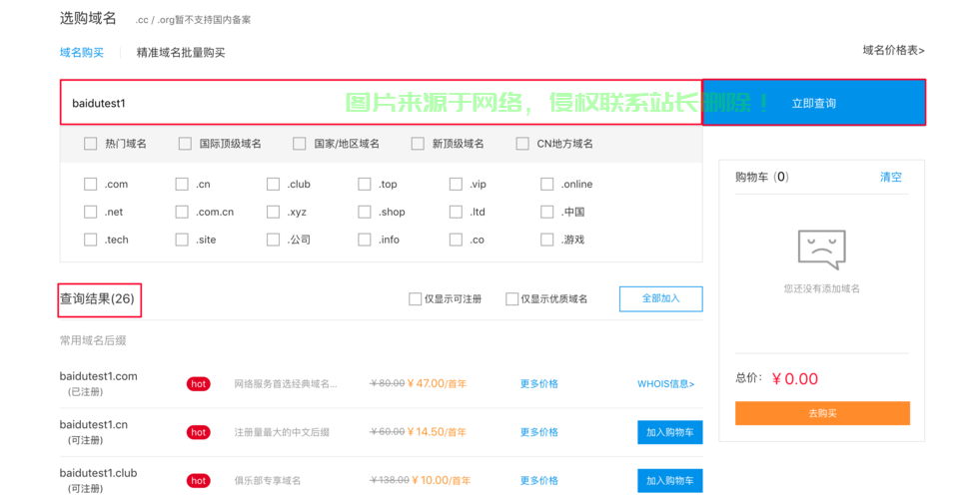Expand 更多价格 for baidutest1.com
980x499 pixels.
point(538,384)
